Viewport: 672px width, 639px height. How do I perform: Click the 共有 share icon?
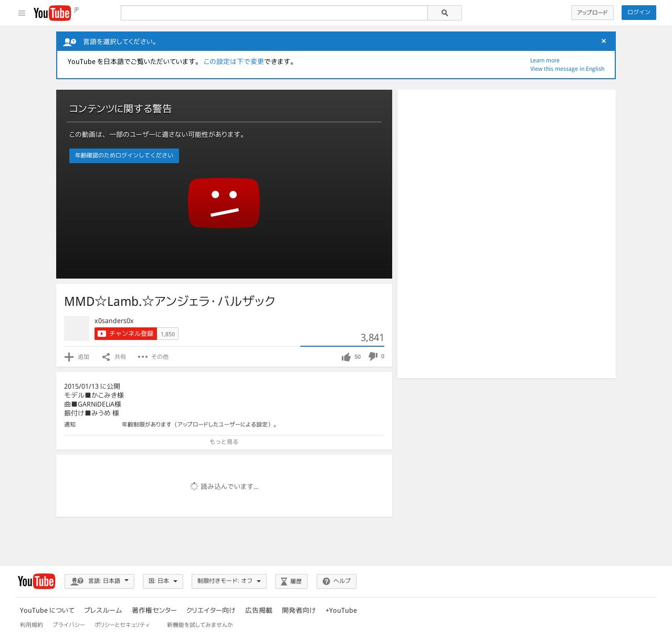click(106, 357)
